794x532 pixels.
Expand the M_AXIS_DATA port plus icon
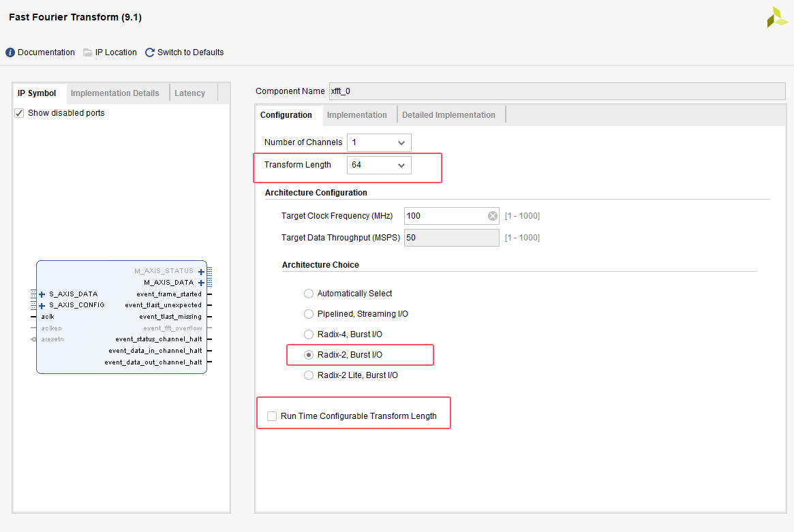pos(201,283)
